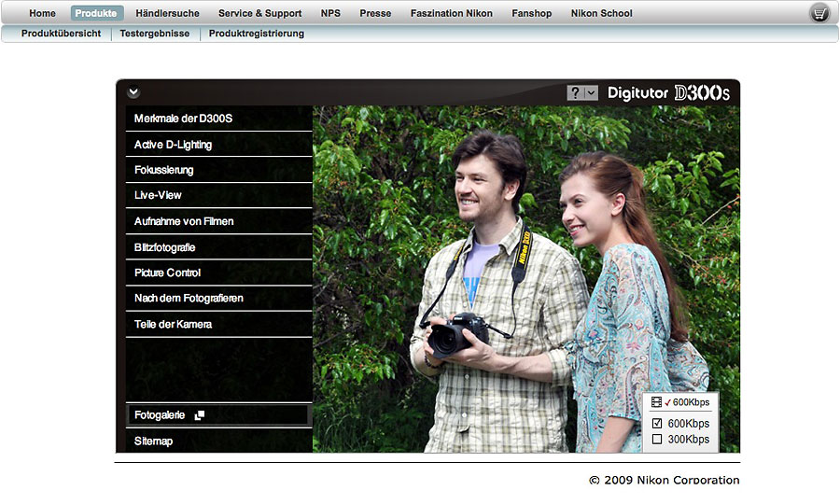This screenshot has width=840, height=504.
Task: Click the popup window icon beside Fotogalerie
Action: pyautogui.click(x=199, y=415)
